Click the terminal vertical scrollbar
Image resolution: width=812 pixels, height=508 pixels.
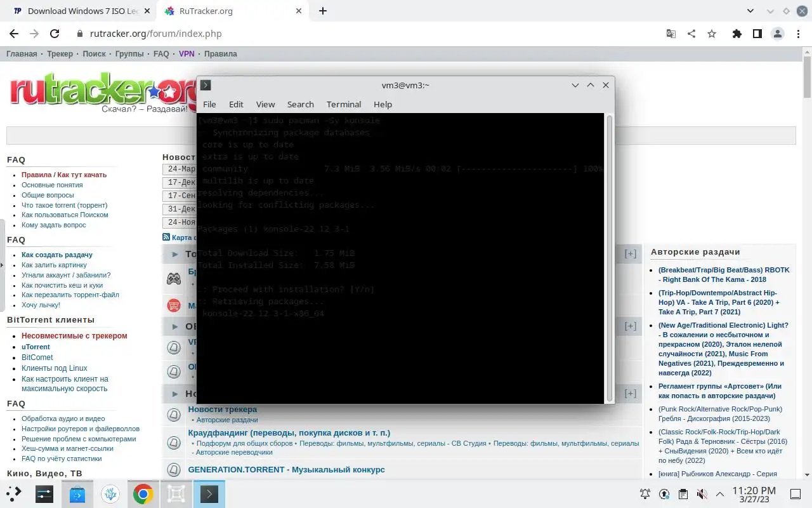click(x=610, y=258)
